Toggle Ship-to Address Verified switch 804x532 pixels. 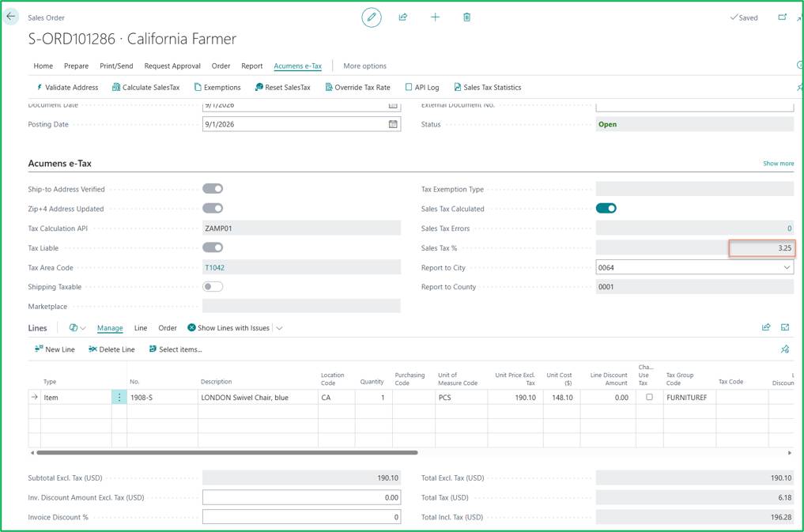click(x=213, y=189)
